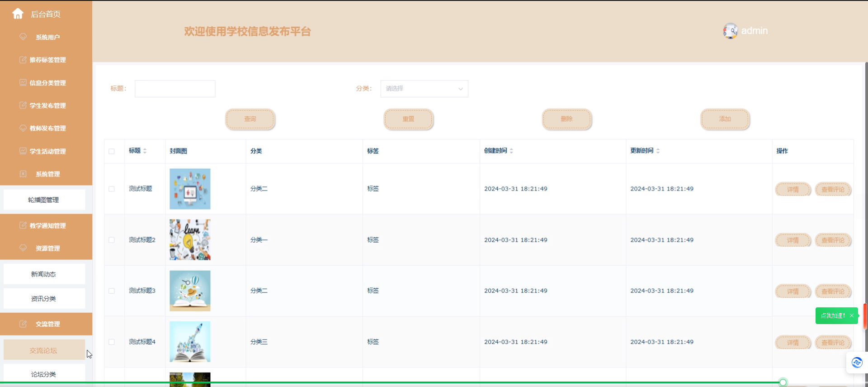
Task: Open 资讯分类 submenu item
Action: (44, 298)
